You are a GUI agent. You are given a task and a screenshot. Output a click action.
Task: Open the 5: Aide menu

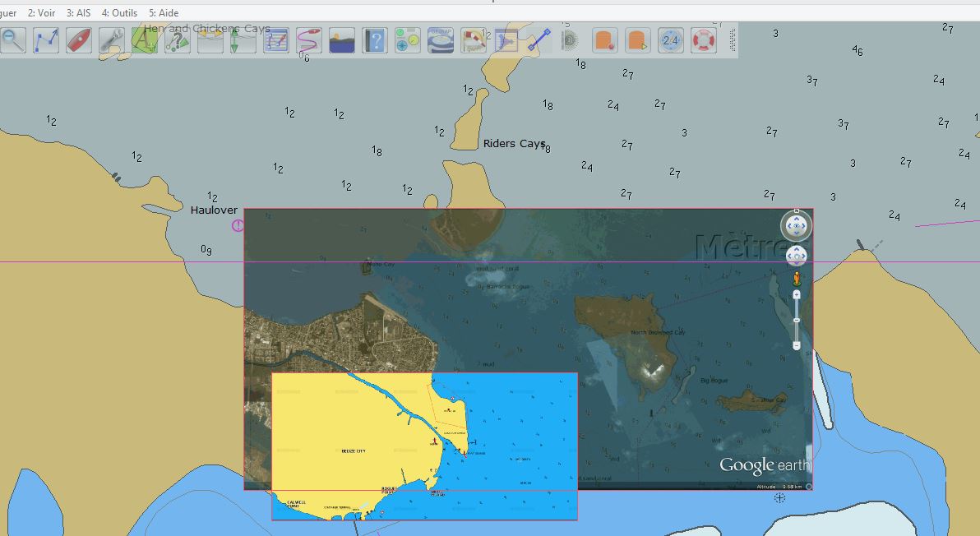pyautogui.click(x=164, y=13)
